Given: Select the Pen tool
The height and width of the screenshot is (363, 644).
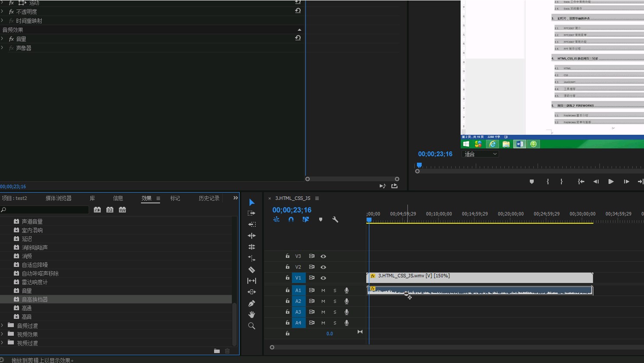Looking at the screenshot, I should [x=252, y=303].
